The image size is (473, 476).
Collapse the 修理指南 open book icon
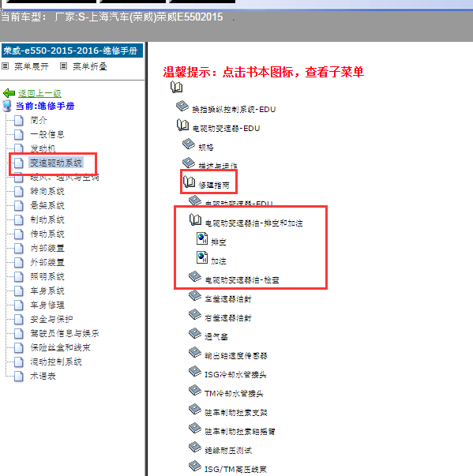pos(190,182)
